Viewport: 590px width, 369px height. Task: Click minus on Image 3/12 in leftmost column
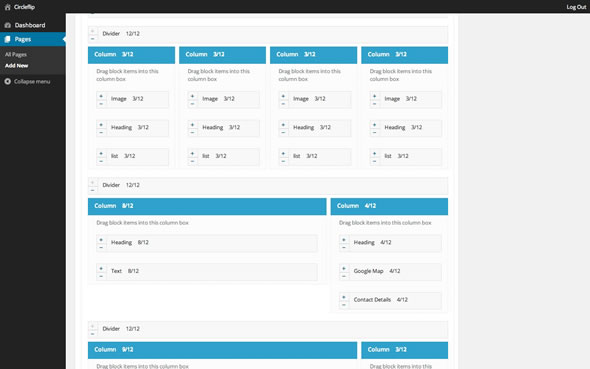point(101,103)
